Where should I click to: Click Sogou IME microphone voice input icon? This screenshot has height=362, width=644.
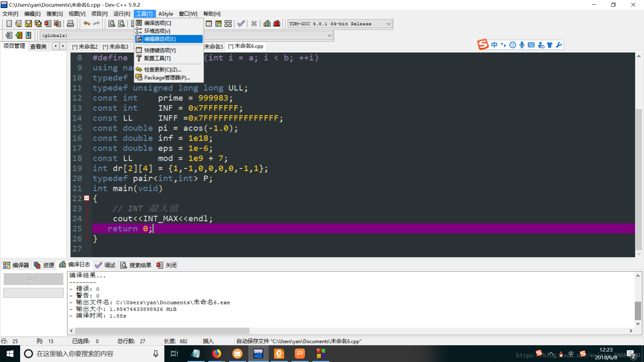pos(522,45)
